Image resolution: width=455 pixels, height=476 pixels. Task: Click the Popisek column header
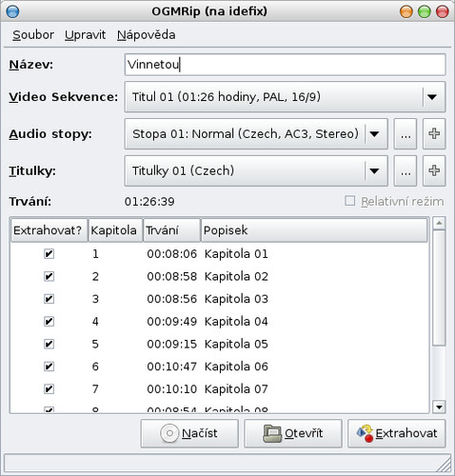point(314,230)
